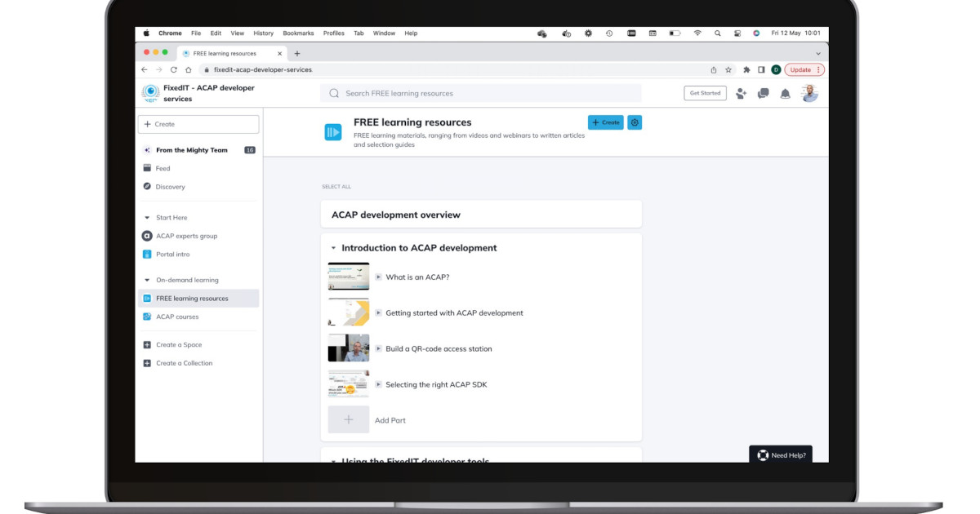980x514 pixels.
Task: Open the browser home page
Action: pos(189,69)
